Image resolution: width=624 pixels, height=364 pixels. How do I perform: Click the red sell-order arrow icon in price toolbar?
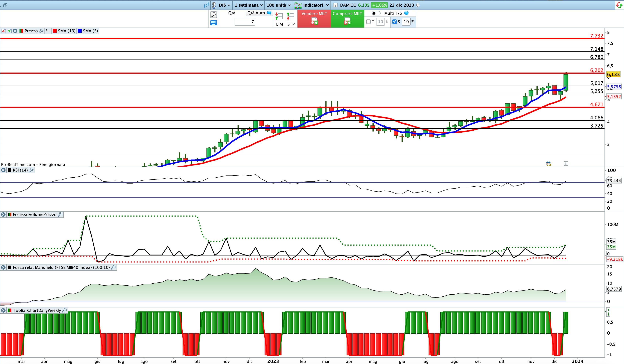click(x=3, y=31)
